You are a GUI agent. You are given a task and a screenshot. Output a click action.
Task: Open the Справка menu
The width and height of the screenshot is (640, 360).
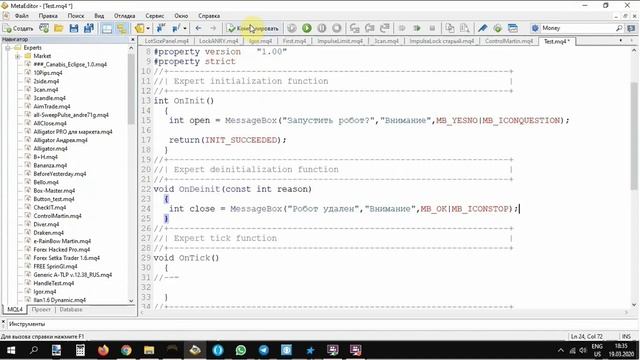pos(209,16)
